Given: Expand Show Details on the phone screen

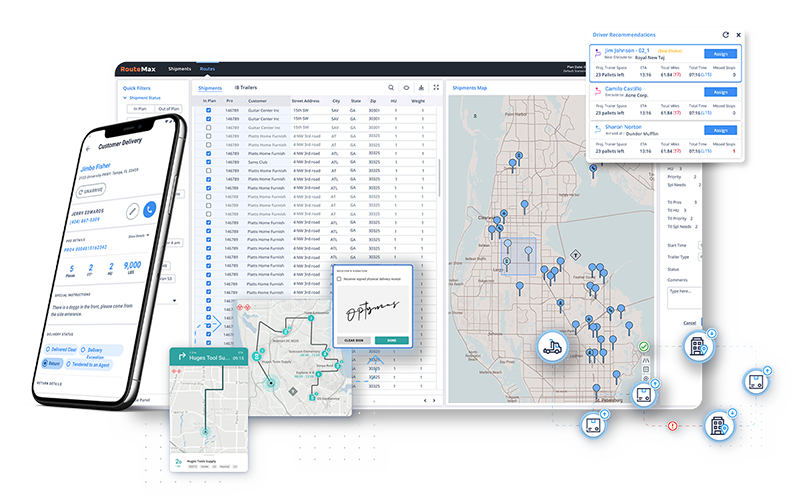Looking at the screenshot, I should click(x=138, y=236).
